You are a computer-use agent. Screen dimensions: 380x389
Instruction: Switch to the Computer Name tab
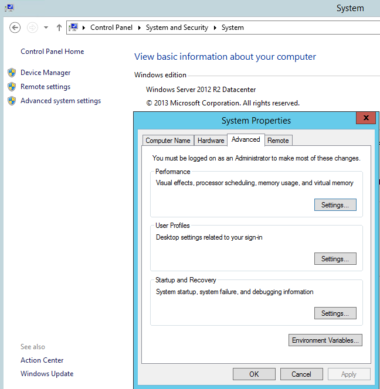click(168, 140)
